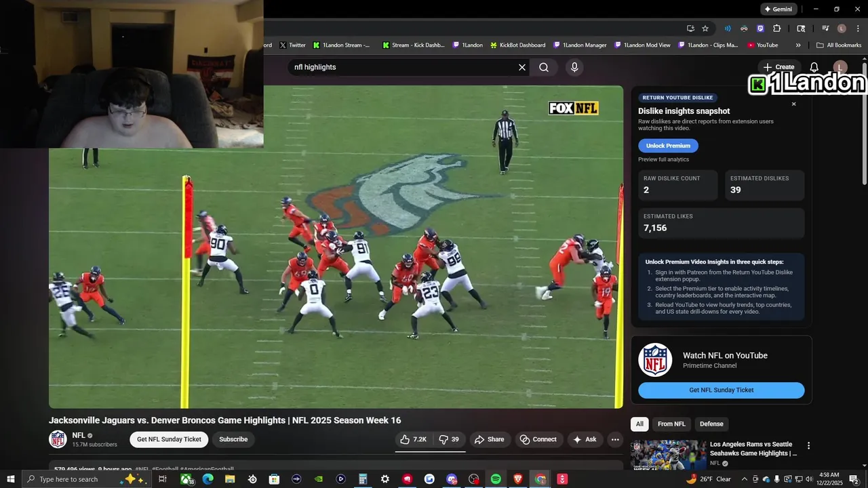Close the Dislike insights snapshot panel

tap(794, 104)
